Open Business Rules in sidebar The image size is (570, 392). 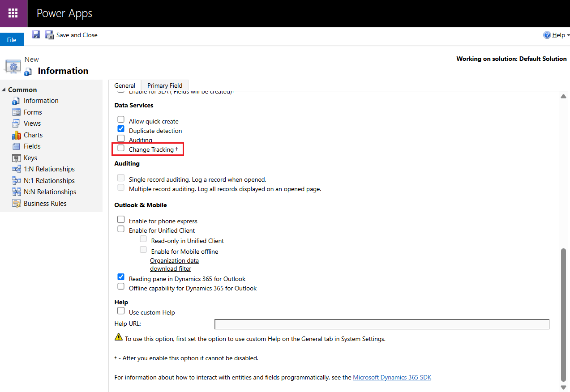(45, 204)
